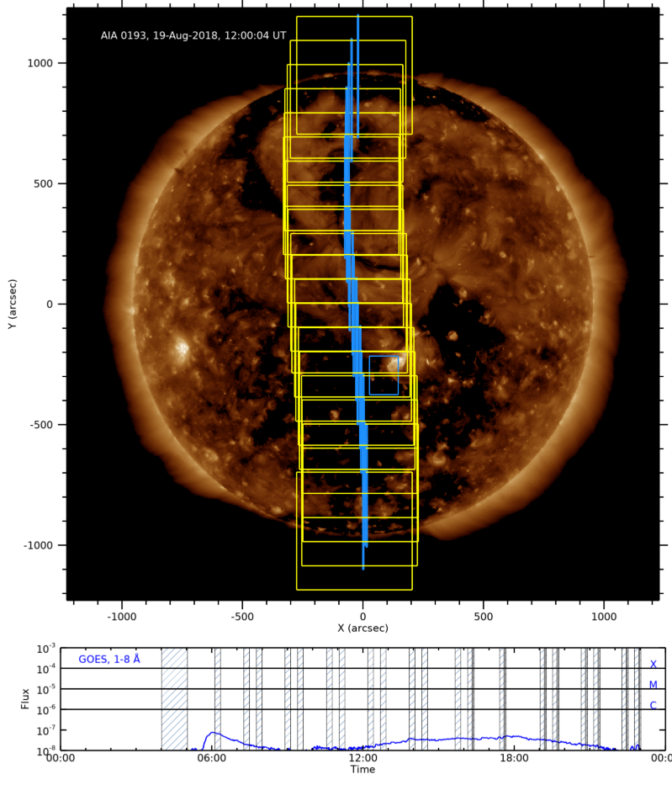Click the Time axis title

(362, 770)
